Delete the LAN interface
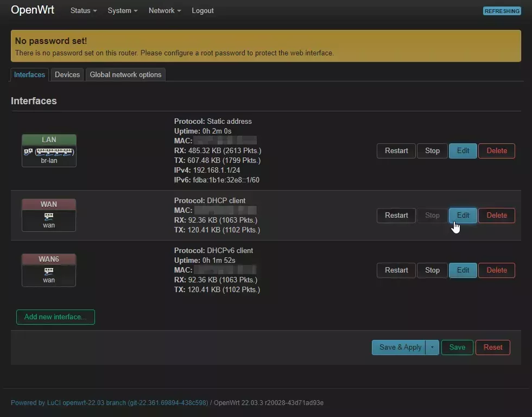Screen dimensions: 532x417 pyautogui.click(x=497, y=150)
